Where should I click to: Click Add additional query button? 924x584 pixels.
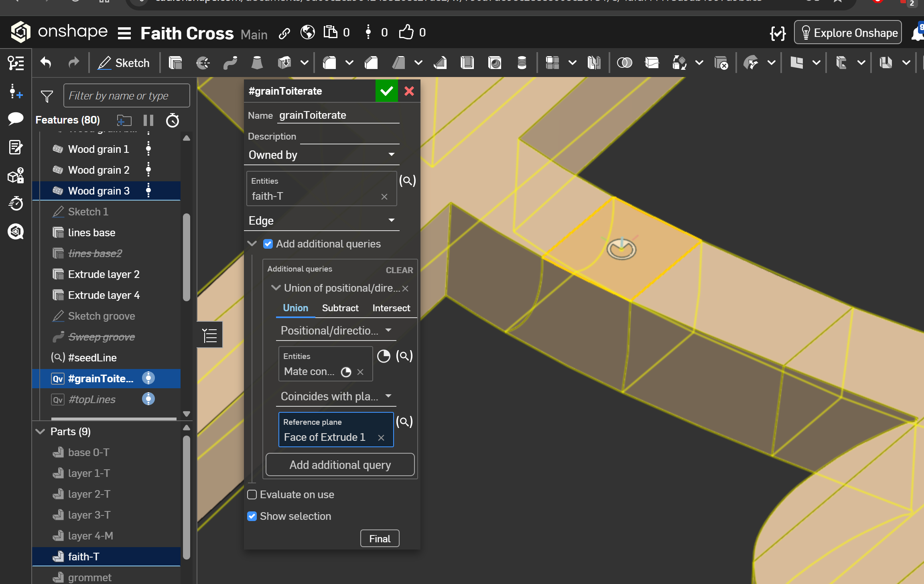(x=340, y=465)
